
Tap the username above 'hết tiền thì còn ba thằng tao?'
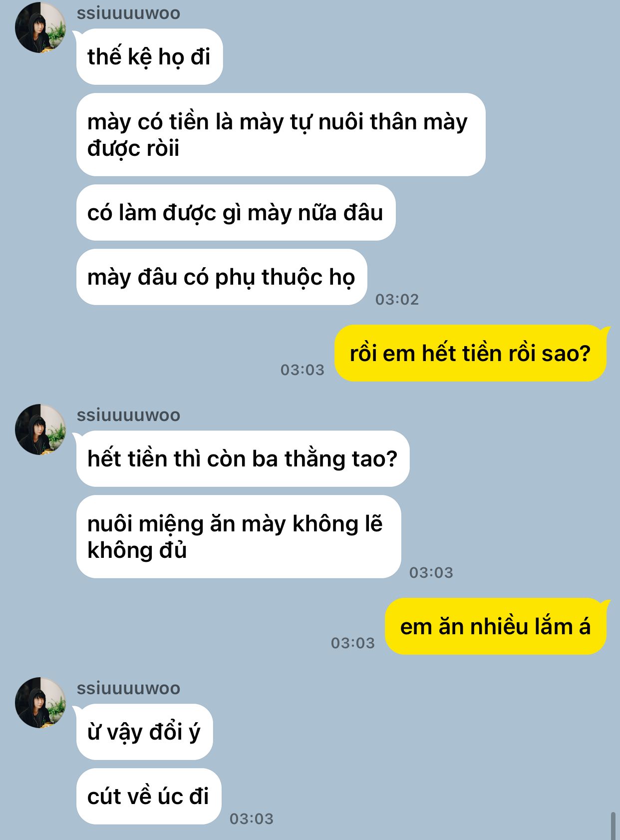pyautogui.click(x=128, y=415)
